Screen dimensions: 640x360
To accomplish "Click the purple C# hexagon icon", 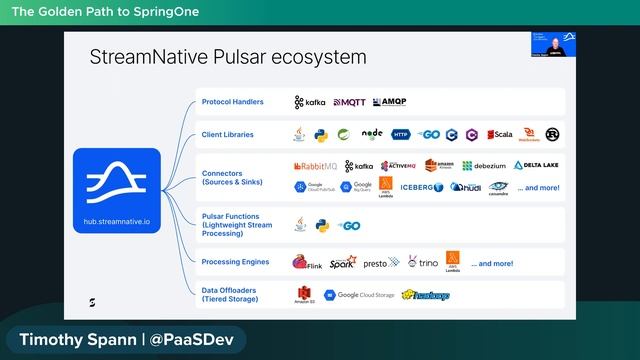I will (x=471, y=135).
